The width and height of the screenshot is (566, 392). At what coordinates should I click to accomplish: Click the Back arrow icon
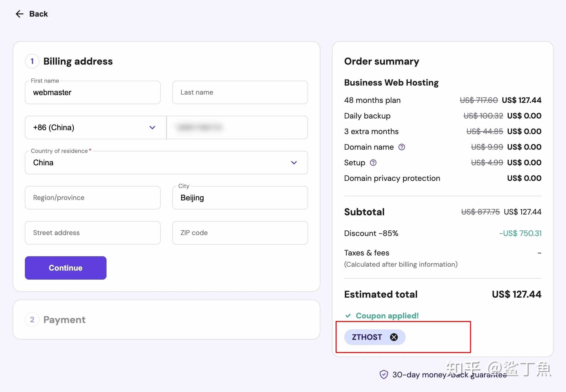(20, 14)
